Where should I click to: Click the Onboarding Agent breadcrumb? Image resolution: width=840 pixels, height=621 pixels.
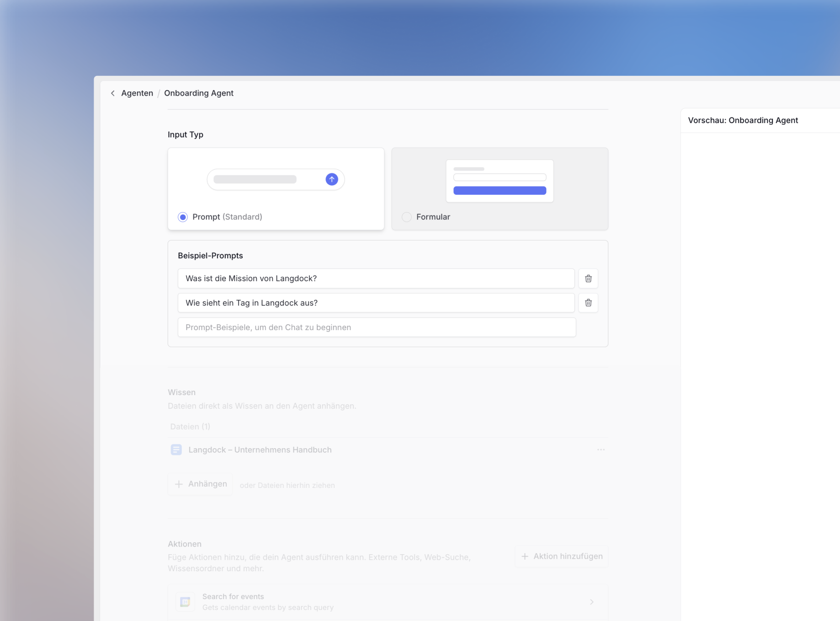199,93
